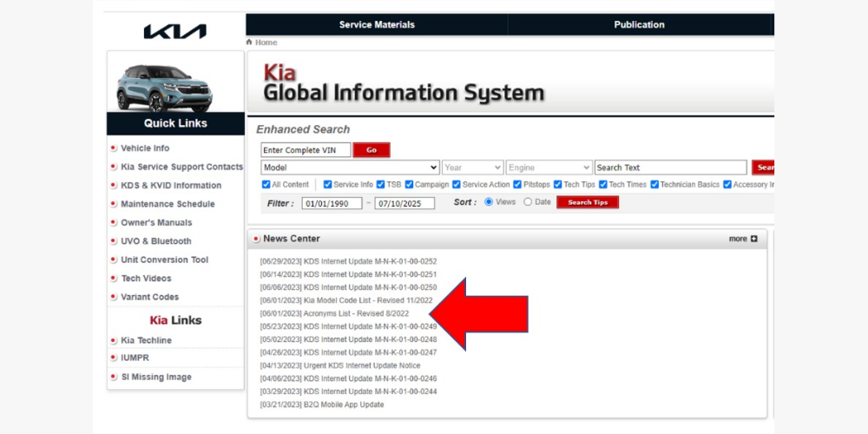Image resolution: width=868 pixels, height=434 pixels.
Task: Toggle the Tech Tips checkbox
Action: tap(557, 185)
